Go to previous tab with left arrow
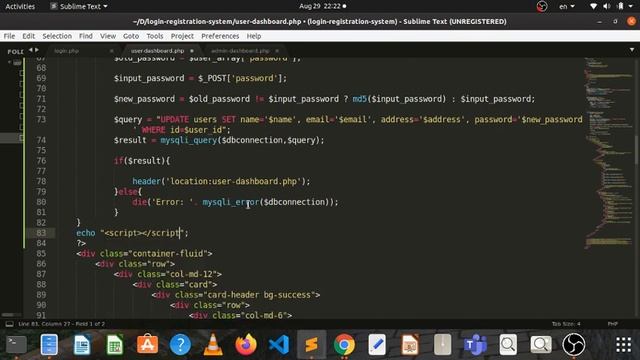Screen dimensions: 640x360 click(31, 50)
